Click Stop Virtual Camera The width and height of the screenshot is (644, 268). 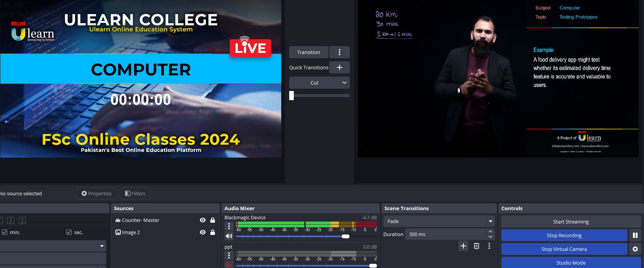(564, 249)
